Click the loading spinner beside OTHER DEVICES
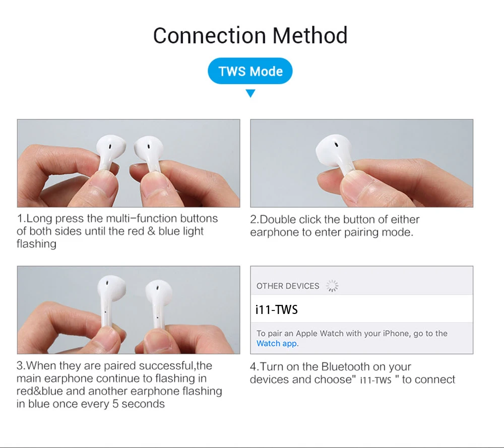Image resolution: width=504 pixels, height=448 pixels. (x=332, y=286)
